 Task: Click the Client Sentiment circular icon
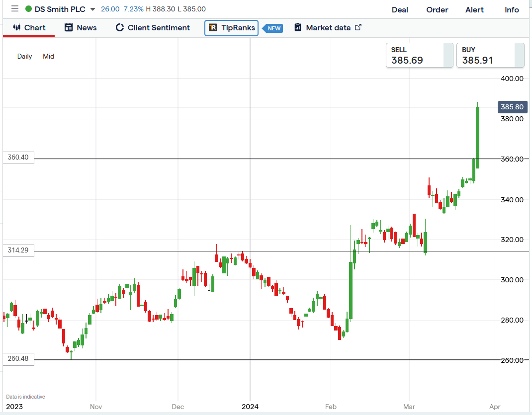click(120, 27)
